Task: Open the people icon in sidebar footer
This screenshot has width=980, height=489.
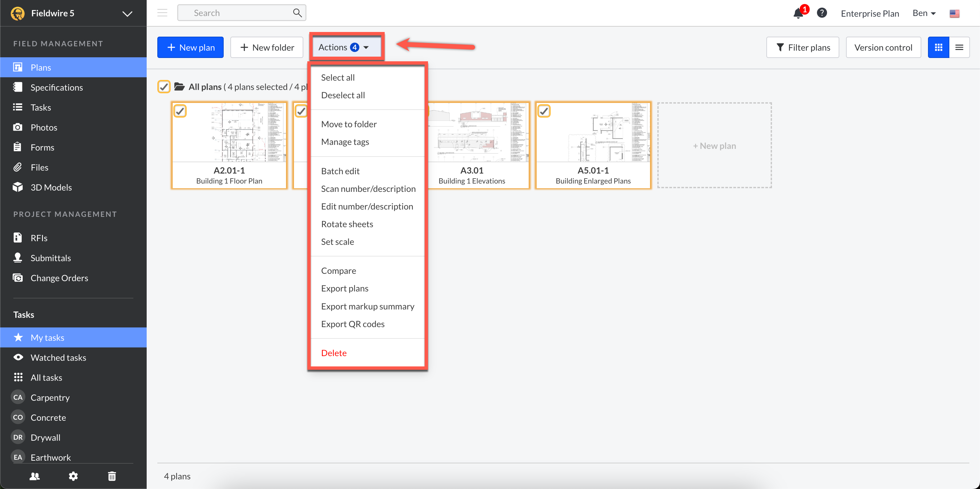Action: [35, 476]
